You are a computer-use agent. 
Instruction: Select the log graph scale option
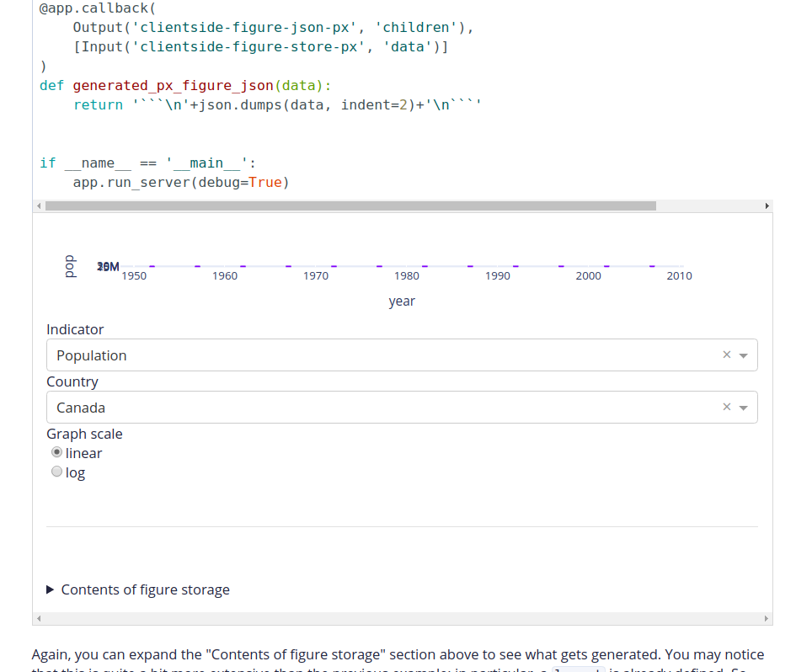point(56,471)
